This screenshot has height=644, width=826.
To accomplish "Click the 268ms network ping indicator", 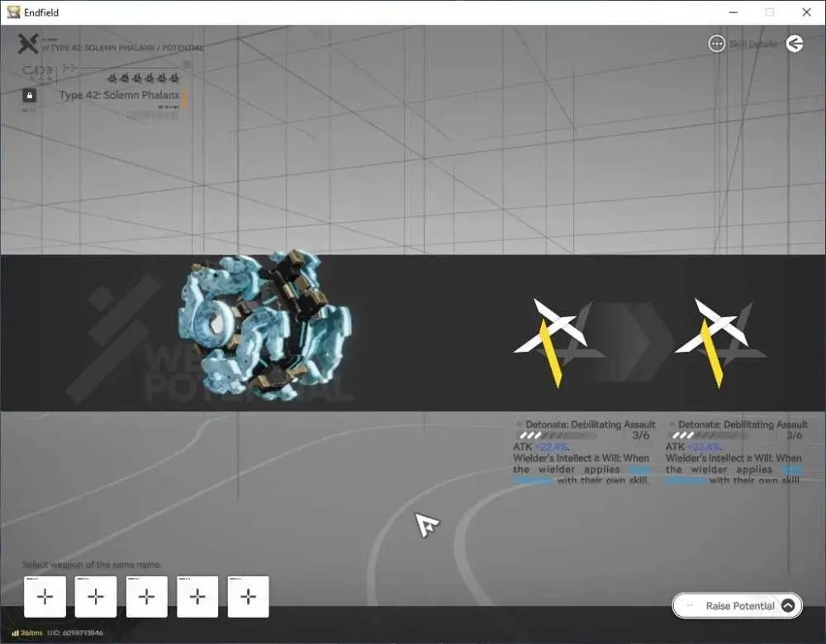I will point(27,632).
